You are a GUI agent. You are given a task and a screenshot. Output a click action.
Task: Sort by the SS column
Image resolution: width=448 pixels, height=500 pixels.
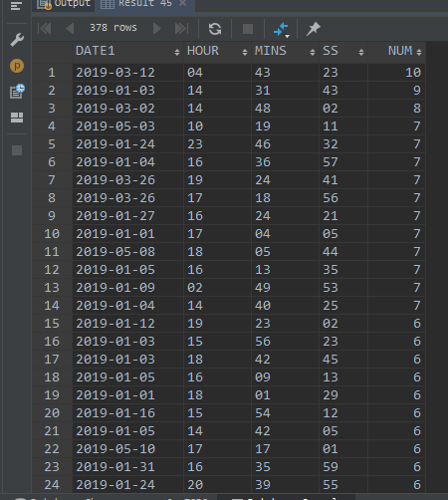point(343,51)
